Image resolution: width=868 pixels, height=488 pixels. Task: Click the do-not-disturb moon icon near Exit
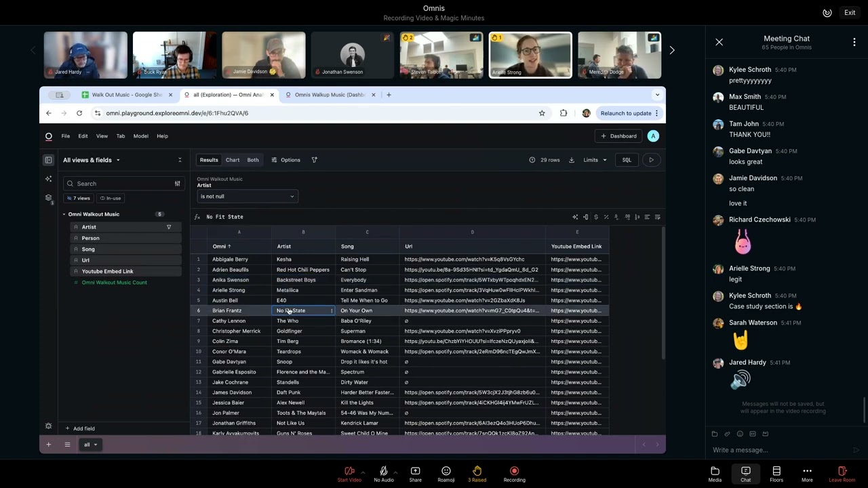click(x=827, y=13)
